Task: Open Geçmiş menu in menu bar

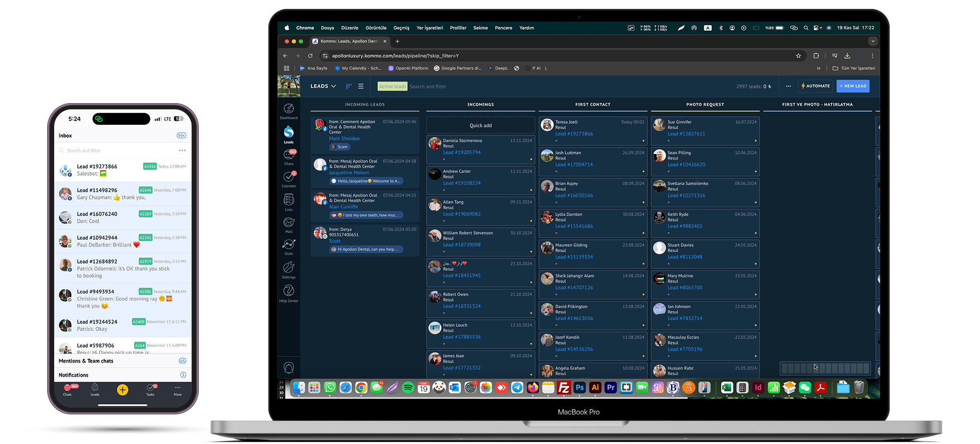Action: 401,28
